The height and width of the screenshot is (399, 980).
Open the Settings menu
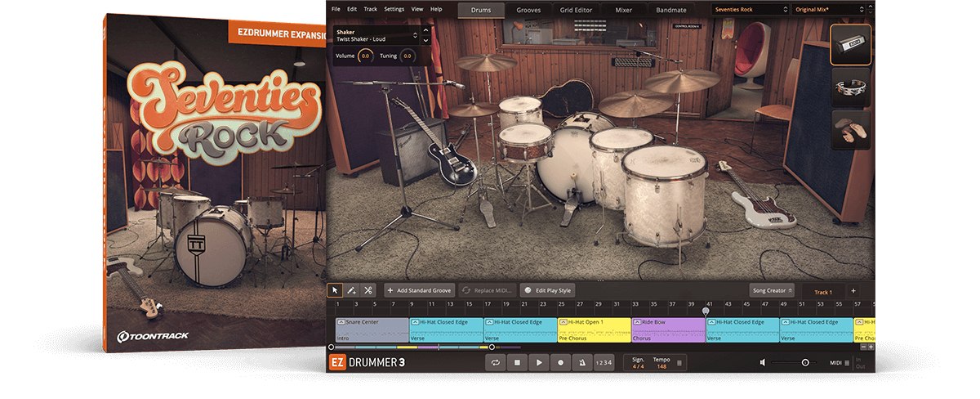pyautogui.click(x=394, y=9)
